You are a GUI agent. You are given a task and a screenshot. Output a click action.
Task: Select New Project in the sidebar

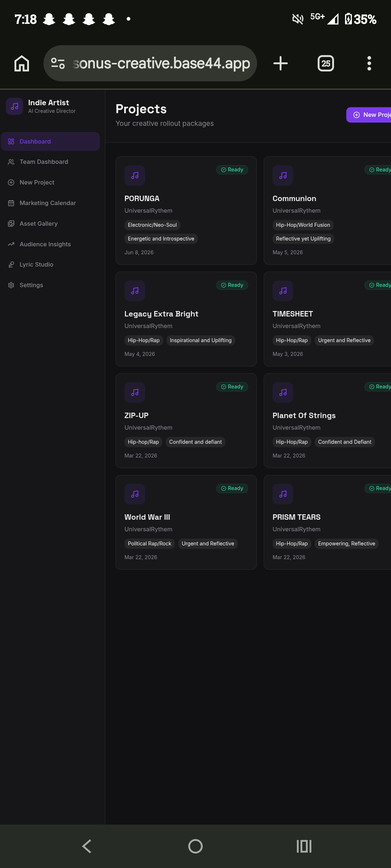(50, 183)
